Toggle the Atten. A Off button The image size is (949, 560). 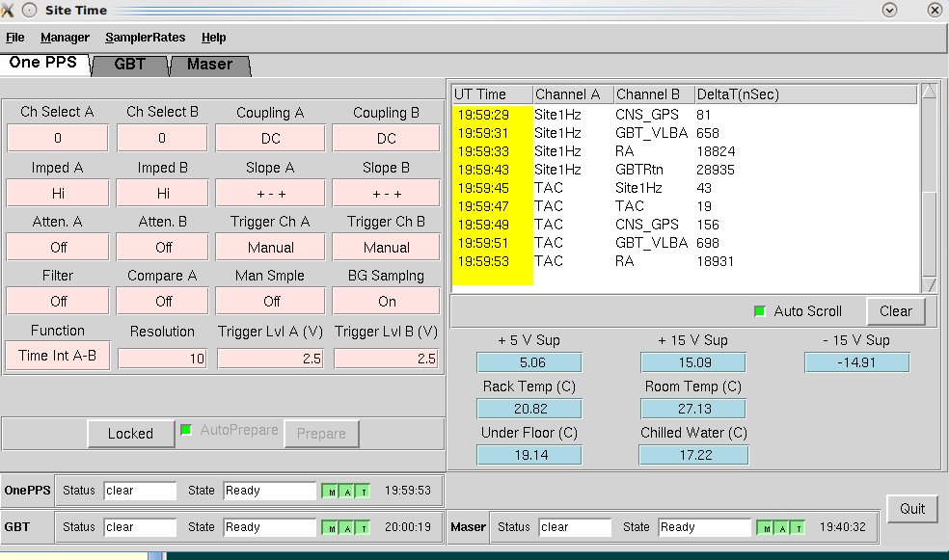pyautogui.click(x=58, y=248)
